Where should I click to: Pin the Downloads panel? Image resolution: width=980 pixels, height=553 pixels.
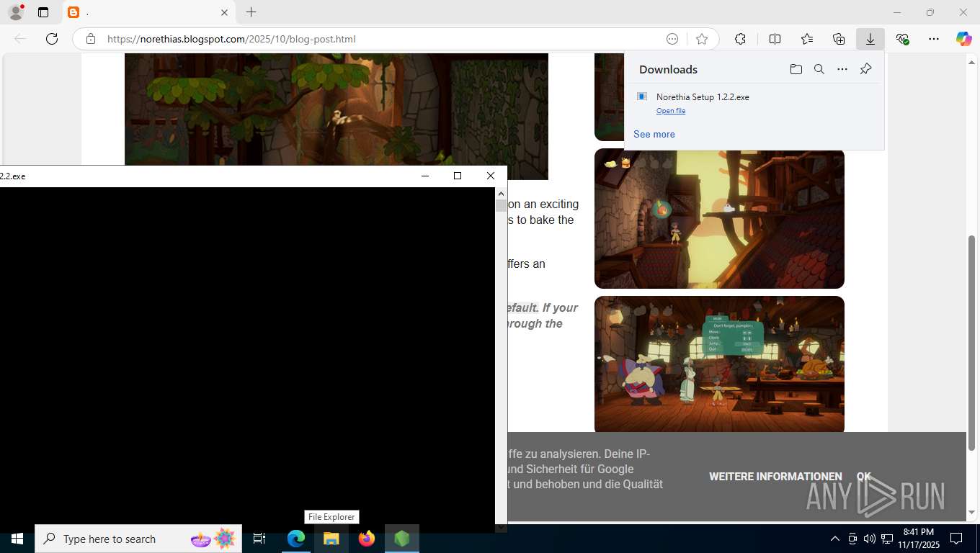pos(865,69)
